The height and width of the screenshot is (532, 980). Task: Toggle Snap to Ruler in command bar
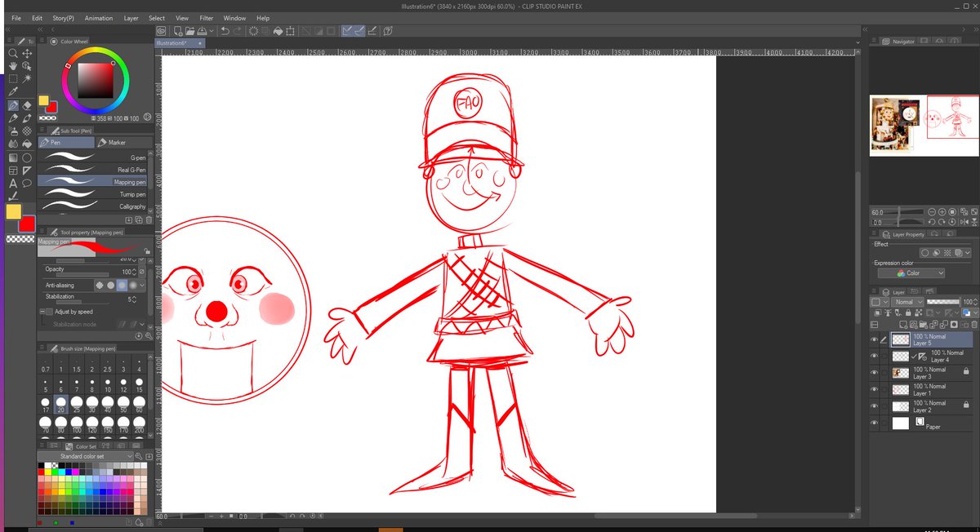point(347,31)
